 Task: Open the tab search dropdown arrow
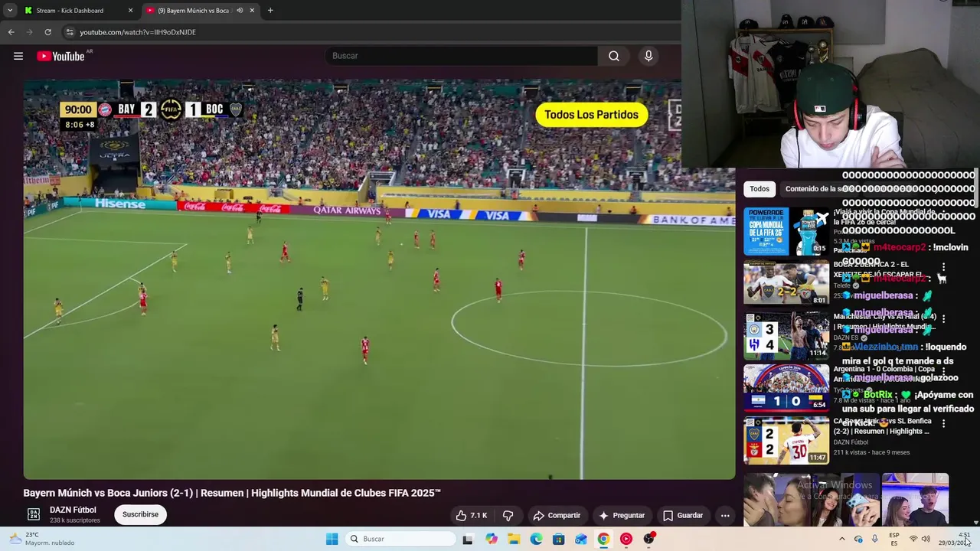coord(10,11)
